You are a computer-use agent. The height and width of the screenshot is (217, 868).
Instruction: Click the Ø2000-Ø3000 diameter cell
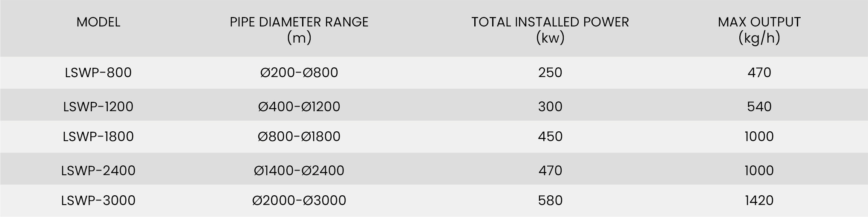tap(299, 200)
